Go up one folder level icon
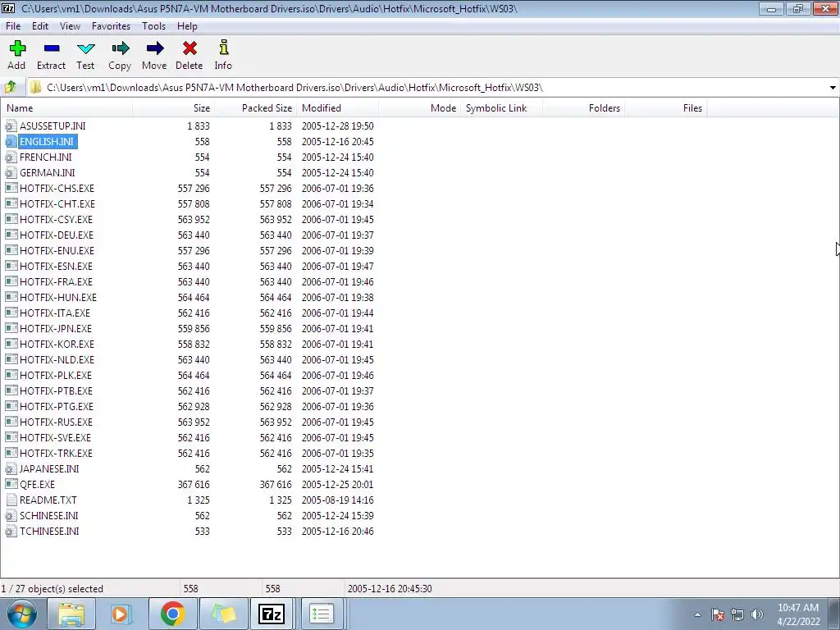This screenshot has height=630, width=840. [10, 87]
